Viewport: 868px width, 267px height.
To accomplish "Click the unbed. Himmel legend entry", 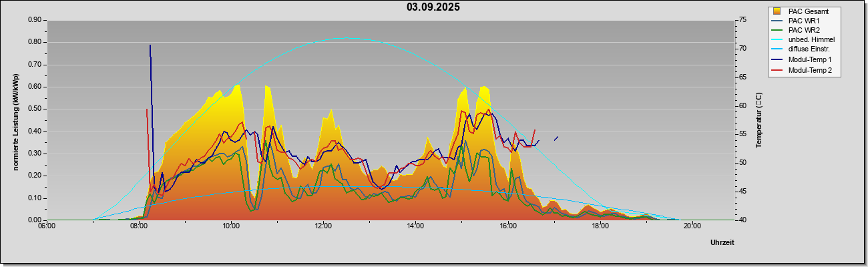I will pyautogui.click(x=803, y=41).
